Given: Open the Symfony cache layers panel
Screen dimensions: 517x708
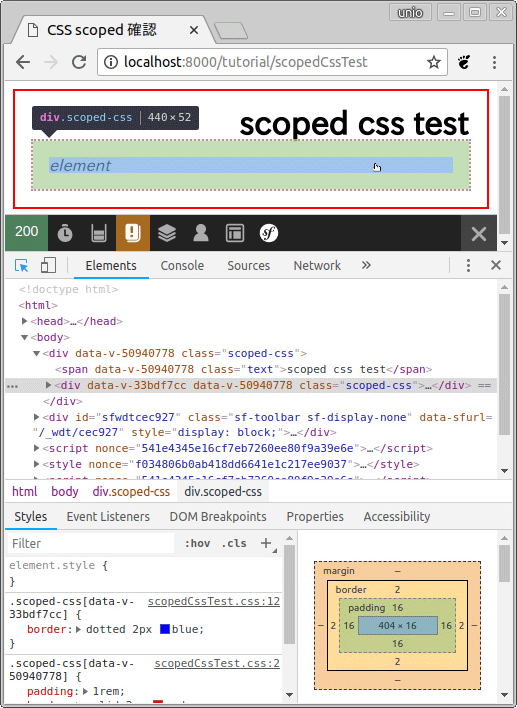Looking at the screenshot, I should 167,233.
